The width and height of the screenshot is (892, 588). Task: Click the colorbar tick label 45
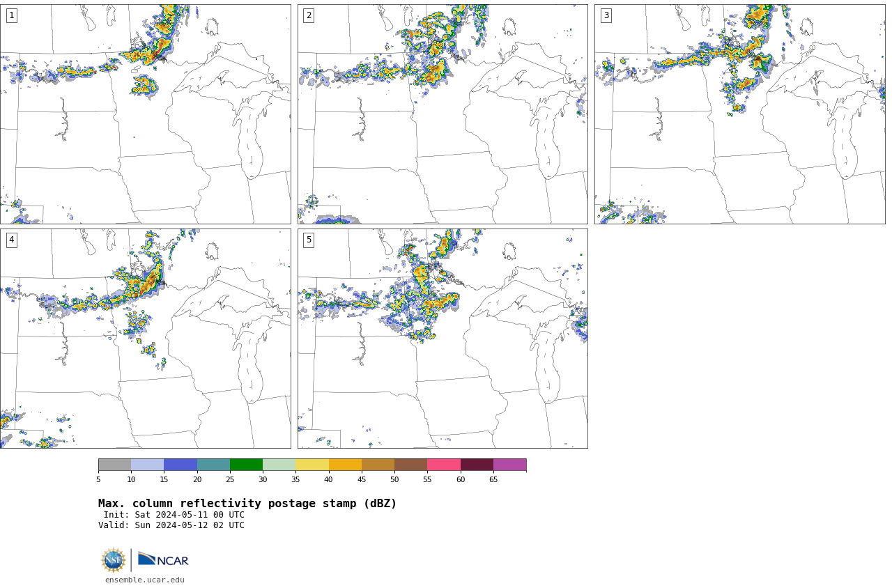[362, 479]
